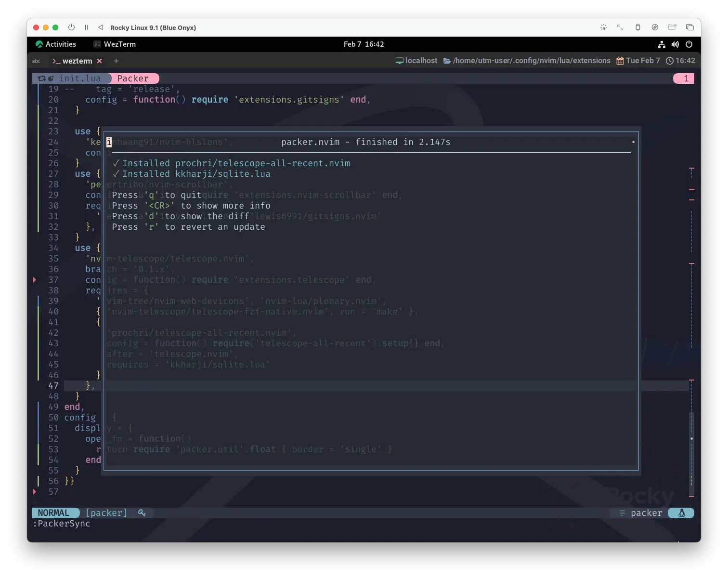
Task: Click the checkmark beside kkharji/sqlite.lua
Action: tap(116, 174)
